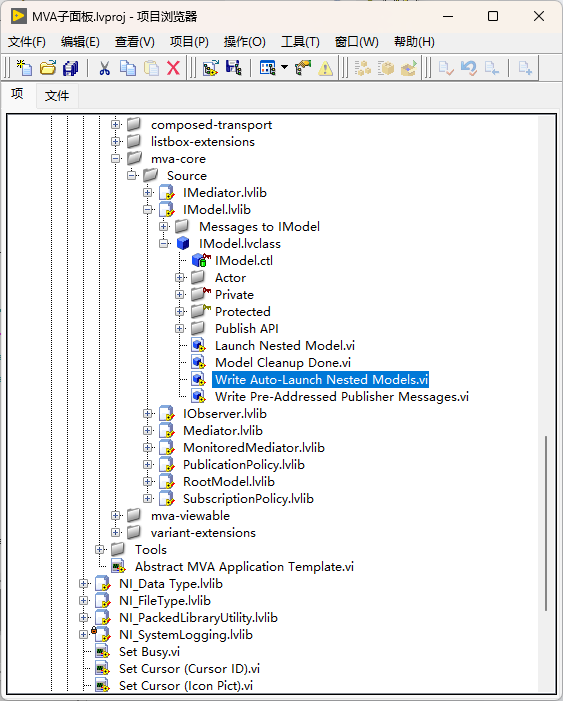563x701 pixels.
Task: Click the IObserver.lvlib library icon
Action: pos(167,414)
